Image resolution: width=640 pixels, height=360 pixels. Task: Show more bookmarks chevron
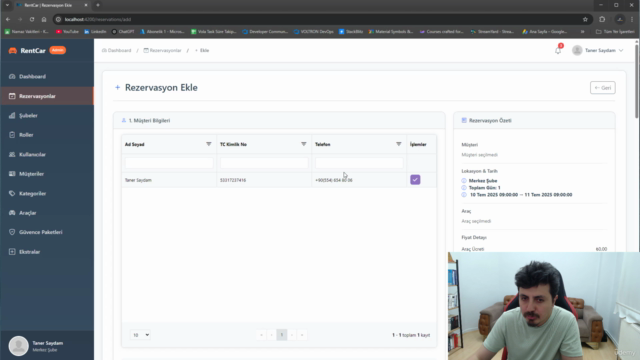click(x=582, y=31)
